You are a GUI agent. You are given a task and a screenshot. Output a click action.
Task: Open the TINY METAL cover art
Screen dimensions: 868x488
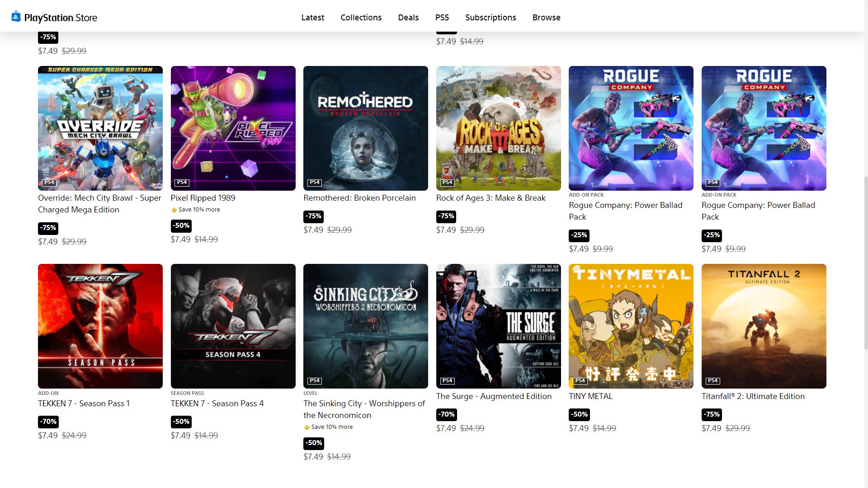pyautogui.click(x=631, y=326)
